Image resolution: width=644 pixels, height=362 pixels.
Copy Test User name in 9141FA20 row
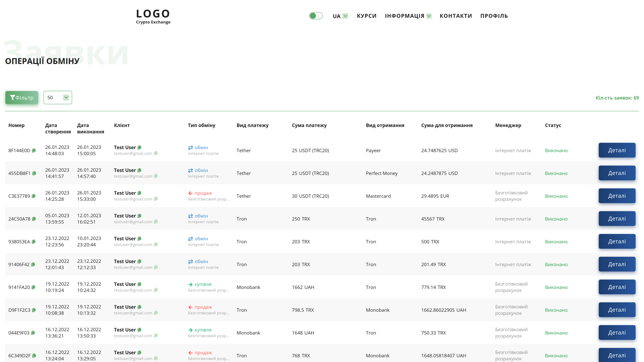tap(140, 284)
